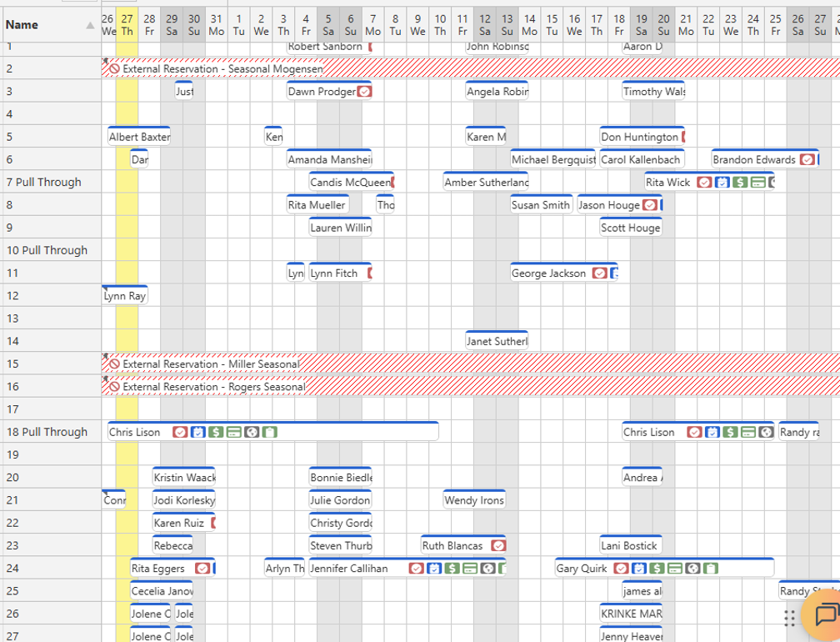This screenshot has width=840, height=642.
Task: Open Rita Wick's blue calendar icon
Action: coord(722,183)
